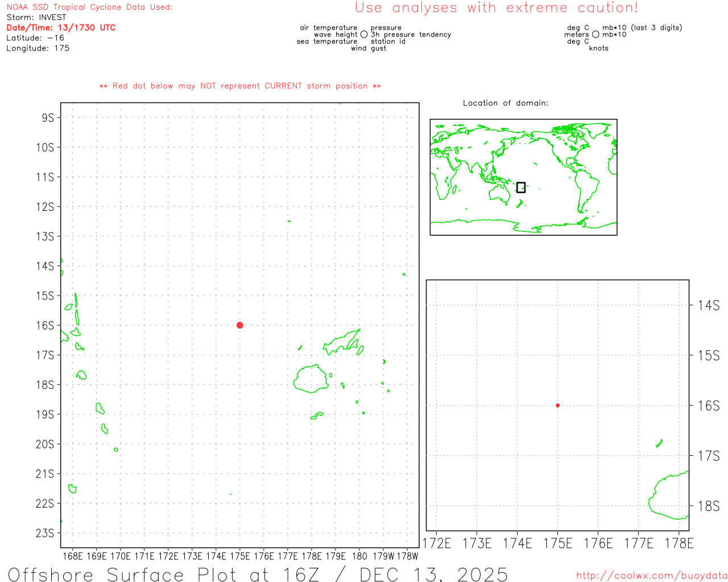
Task: Click the large Viti Levu island outline
Action: [x=312, y=379]
